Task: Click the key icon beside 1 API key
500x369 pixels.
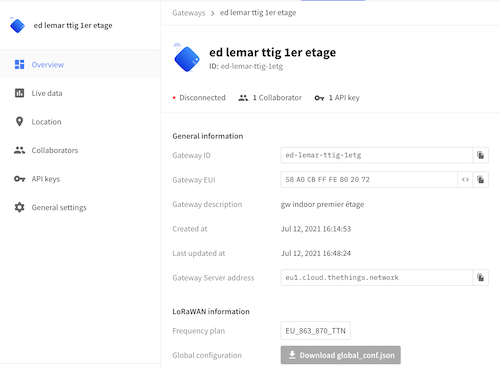Action: pyautogui.click(x=319, y=98)
